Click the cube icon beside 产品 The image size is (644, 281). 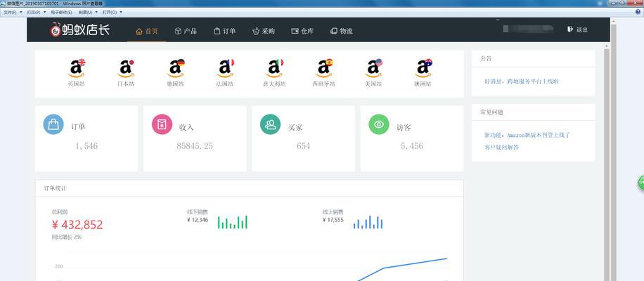pyautogui.click(x=178, y=31)
